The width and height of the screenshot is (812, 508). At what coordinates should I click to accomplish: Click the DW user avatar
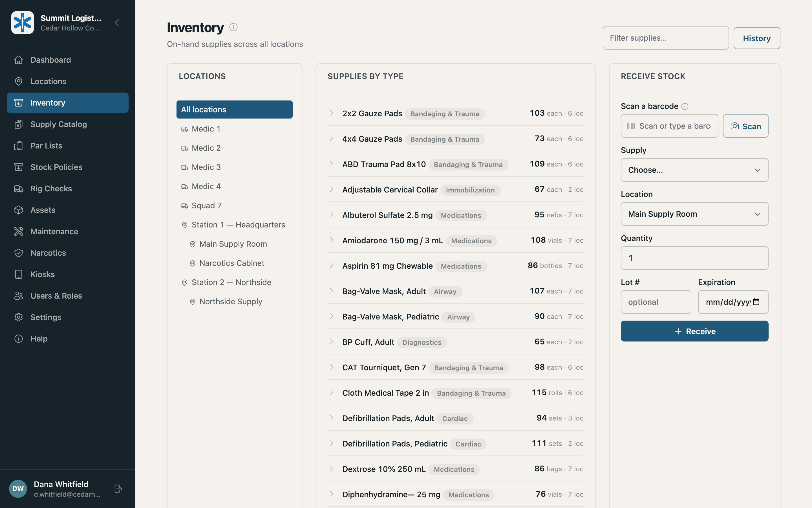pyautogui.click(x=18, y=489)
